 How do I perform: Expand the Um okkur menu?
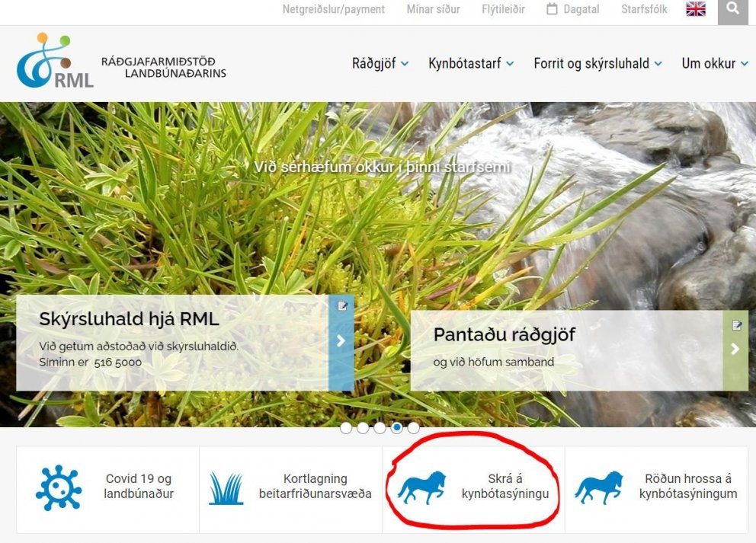pyautogui.click(x=713, y=64)
